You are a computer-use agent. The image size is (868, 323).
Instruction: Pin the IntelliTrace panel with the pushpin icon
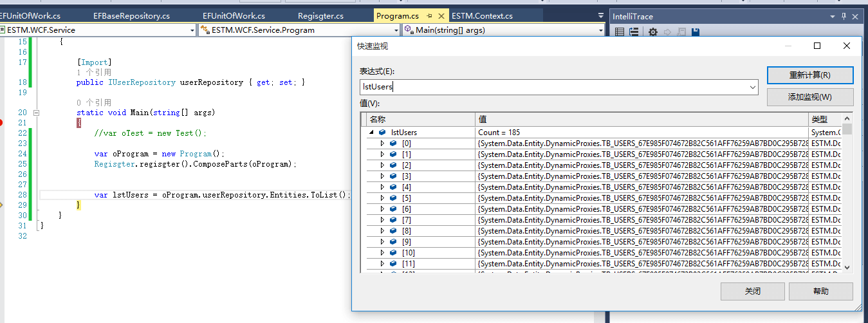[844, 15]
